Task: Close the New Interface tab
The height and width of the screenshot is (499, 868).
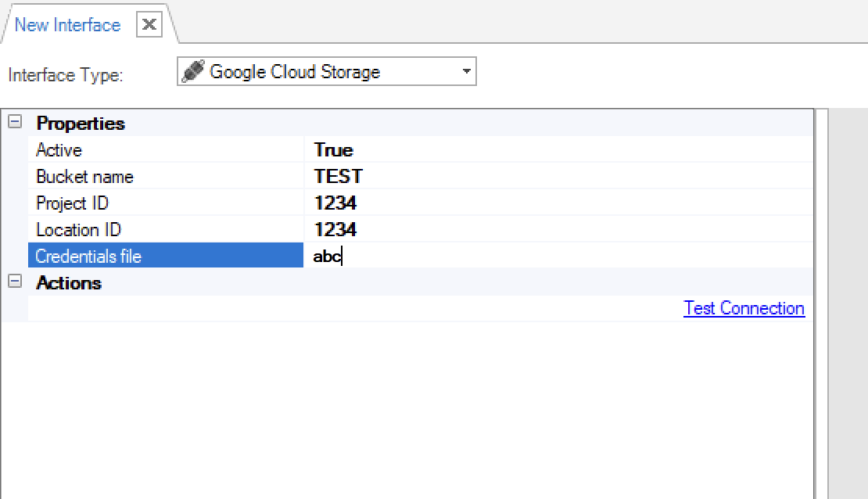Action: click(149, 25)
